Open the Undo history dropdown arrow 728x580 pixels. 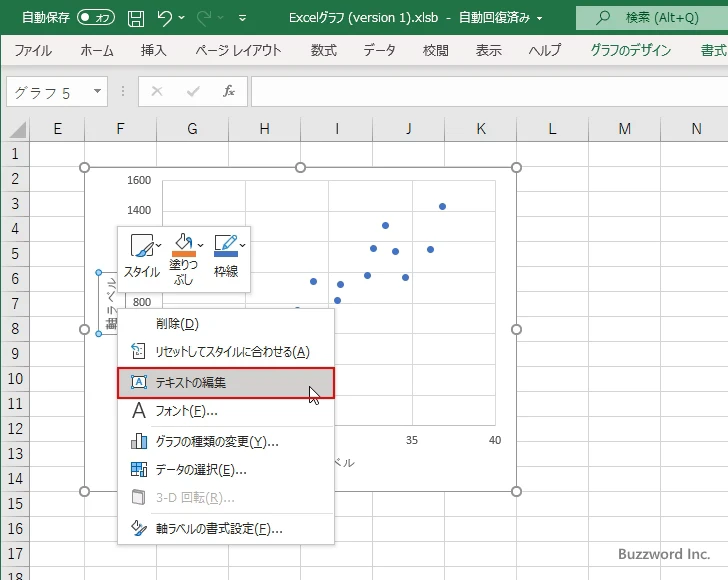pyautogui.click(x=182, y=18)
